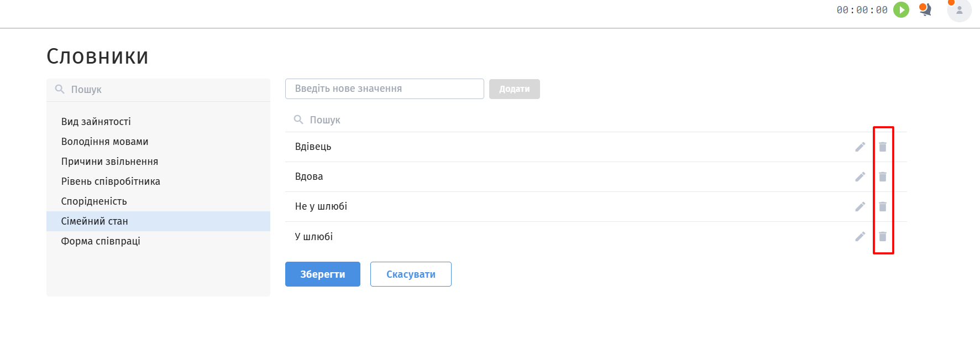
Task: Click trash icon for Вдова
Action: tap(883, 176)
